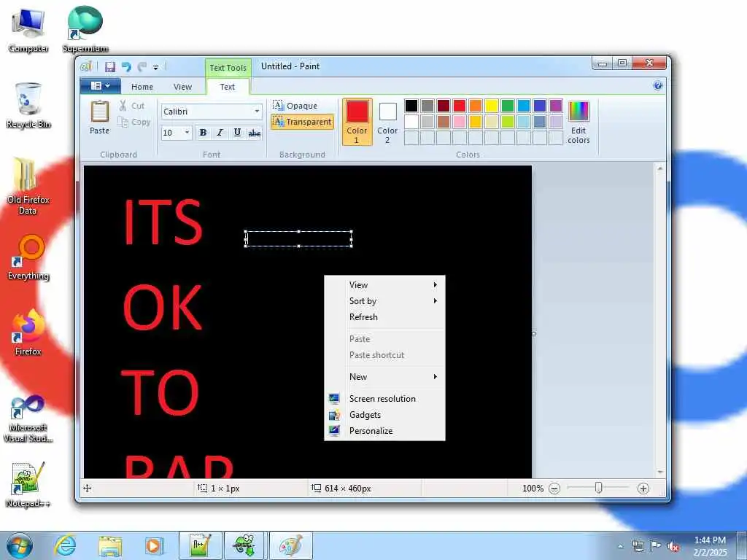
Task: Expand the New submenu in context menu
Action: coord(385,377)
